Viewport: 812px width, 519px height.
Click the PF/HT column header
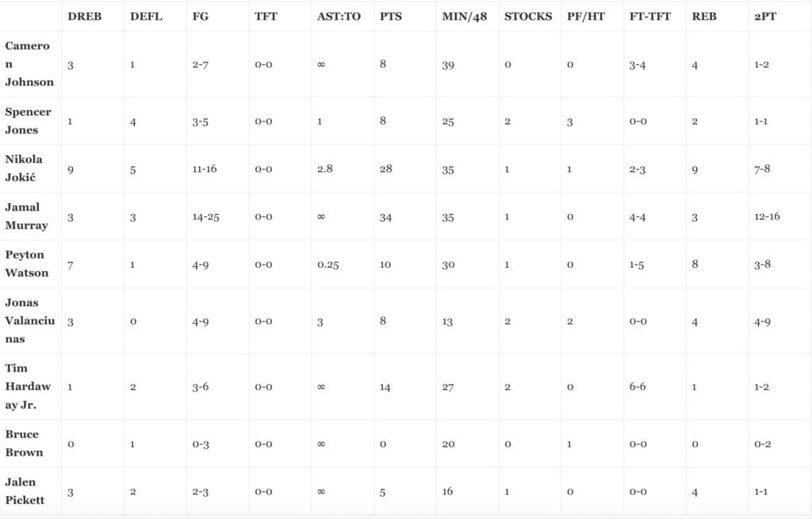click(x=585, y=16)
